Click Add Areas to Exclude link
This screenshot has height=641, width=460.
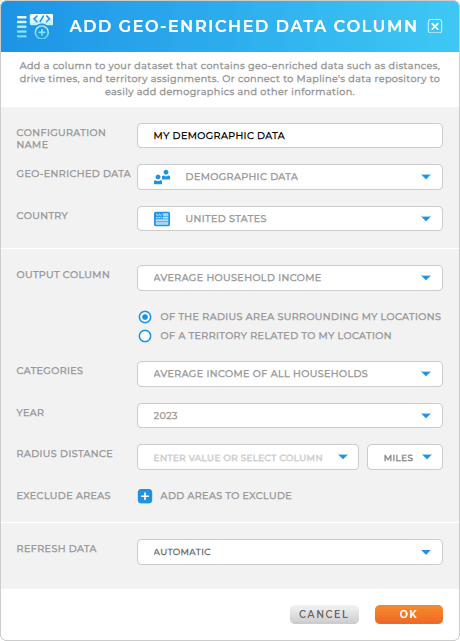click(226, 496)
